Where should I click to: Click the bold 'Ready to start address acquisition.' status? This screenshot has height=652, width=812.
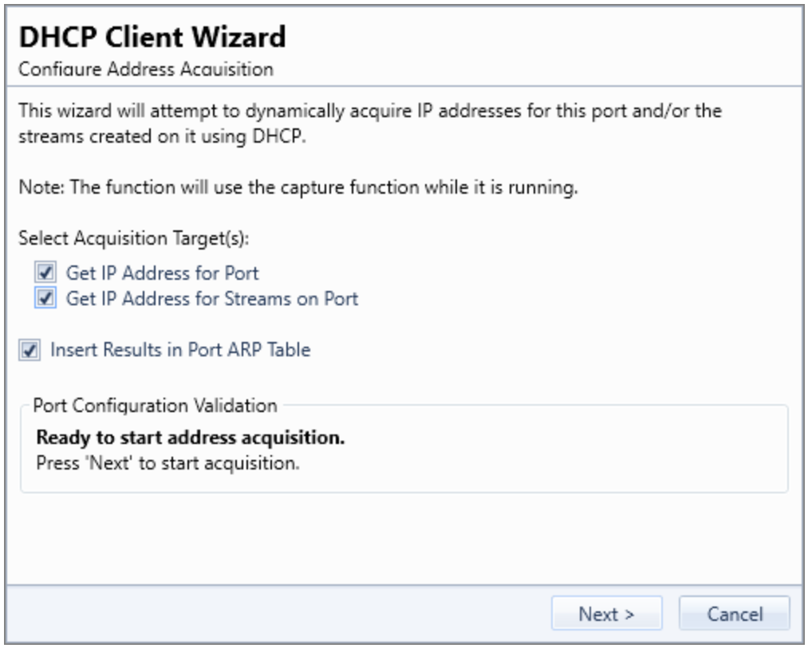coord(191,438)
